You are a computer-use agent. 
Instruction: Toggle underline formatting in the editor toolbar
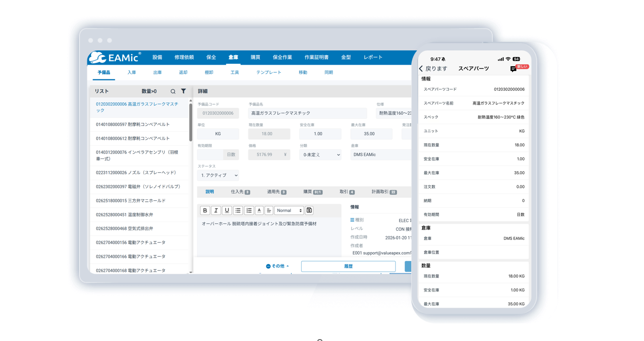pos(227,210)
